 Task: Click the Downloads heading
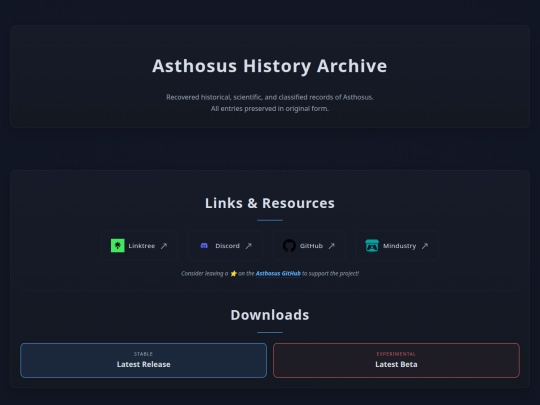270,315
